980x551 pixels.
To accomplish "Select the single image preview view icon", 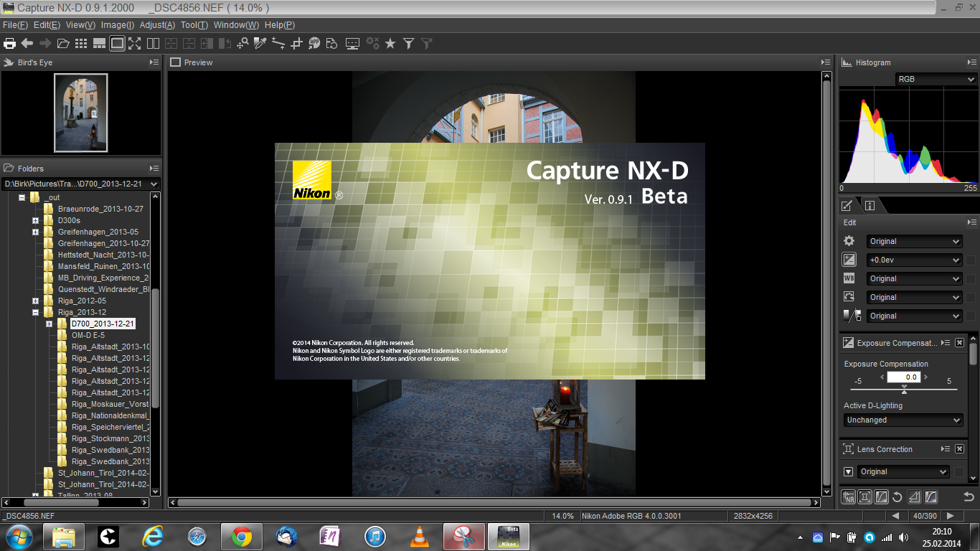I will [x=117, y=44].
